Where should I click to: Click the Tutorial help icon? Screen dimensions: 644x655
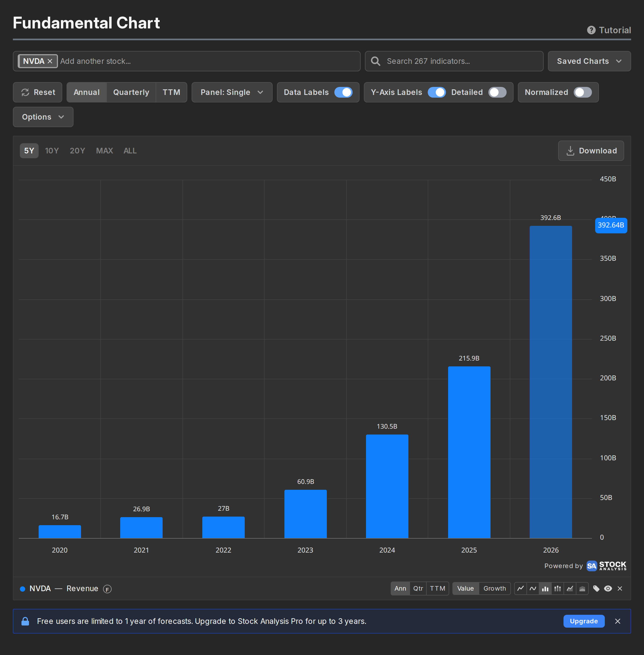tap(591, 30)
